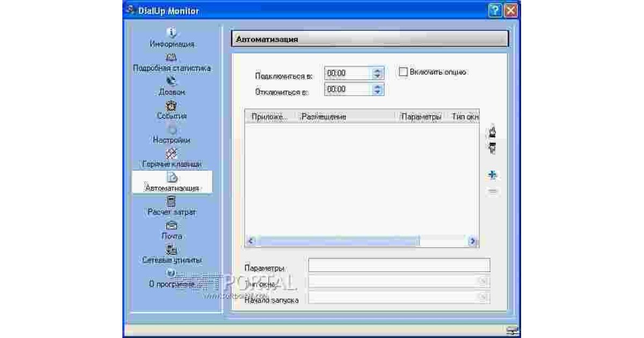The width and height of the screenshot is (644, 338).
Task: Enable the Включить опцию checkbox
Action: click(x=404, y=71)
